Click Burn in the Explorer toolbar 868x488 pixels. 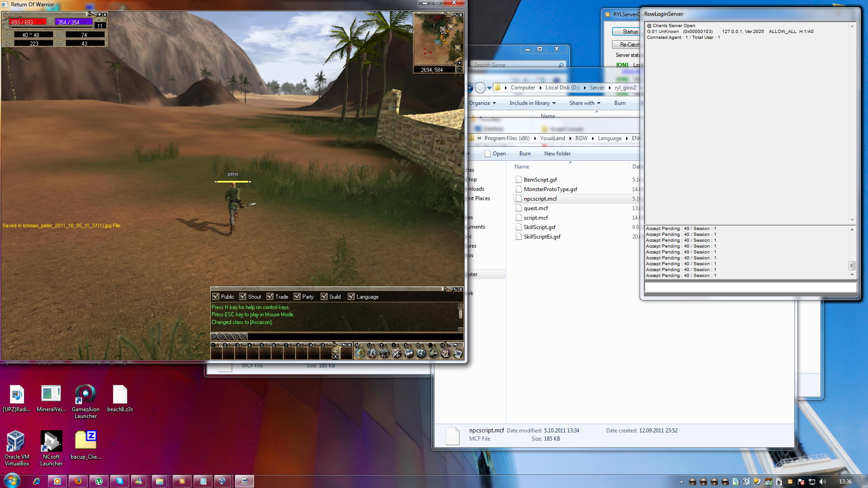[x=619, y=103]
